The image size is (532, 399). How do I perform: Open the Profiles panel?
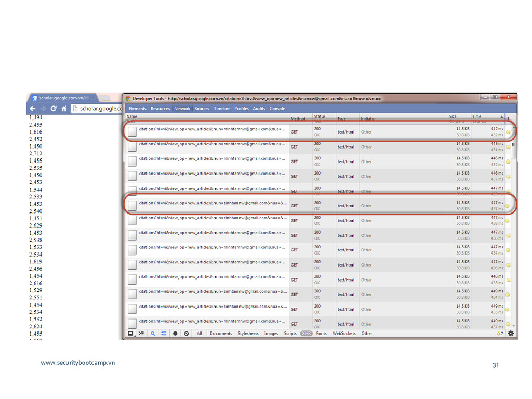point(242,109)
